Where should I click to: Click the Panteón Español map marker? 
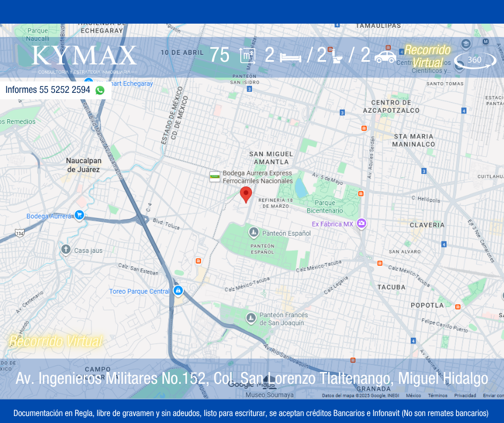coord(254,232)
